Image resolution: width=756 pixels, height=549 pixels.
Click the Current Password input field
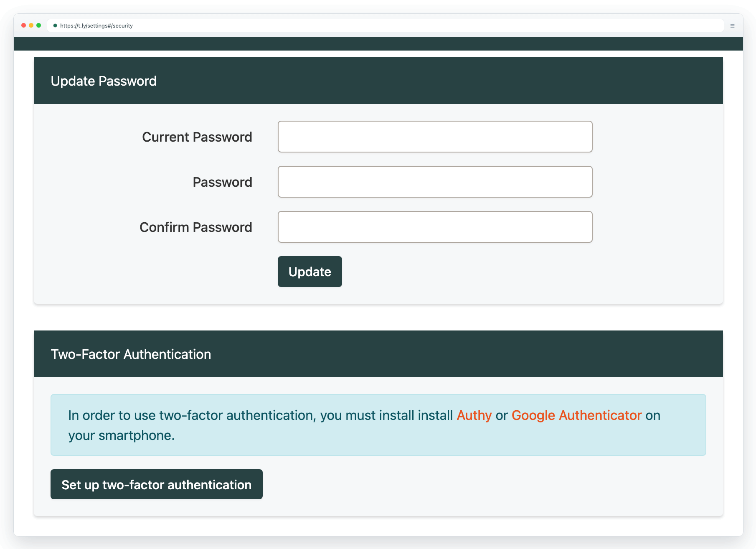(435, 137)
